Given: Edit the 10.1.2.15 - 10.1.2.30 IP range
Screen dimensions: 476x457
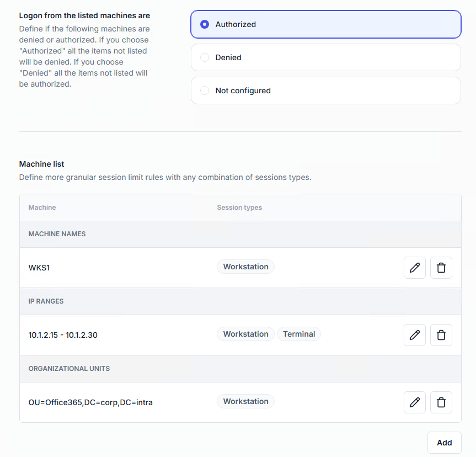Looking at the screenshot, I should tap(414, 335).
